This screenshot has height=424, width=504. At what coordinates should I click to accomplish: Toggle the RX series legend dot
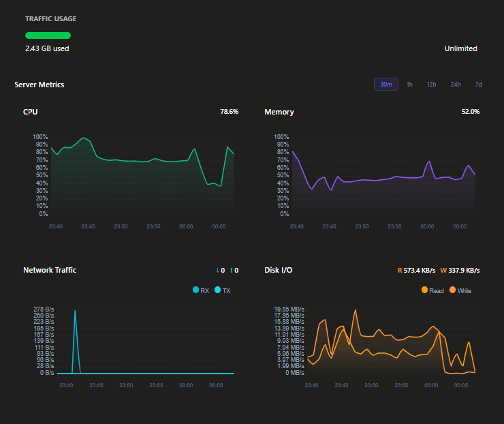tap(195, 290)
